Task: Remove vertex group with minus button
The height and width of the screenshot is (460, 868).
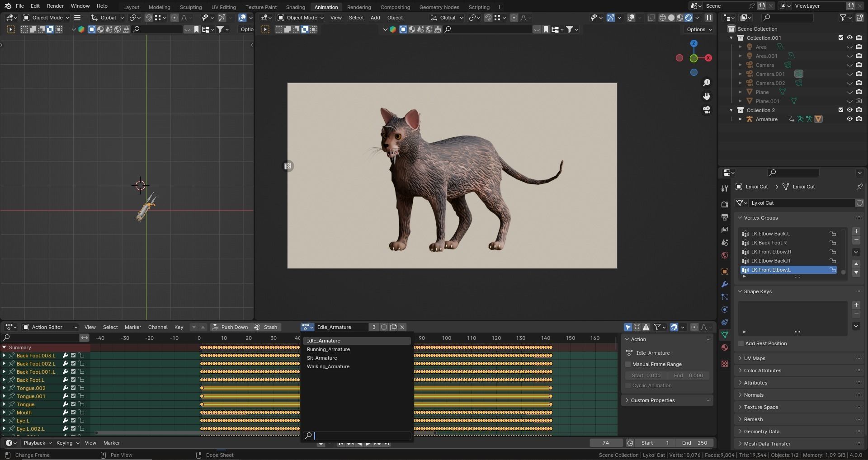Action: (x=856, y=240)
